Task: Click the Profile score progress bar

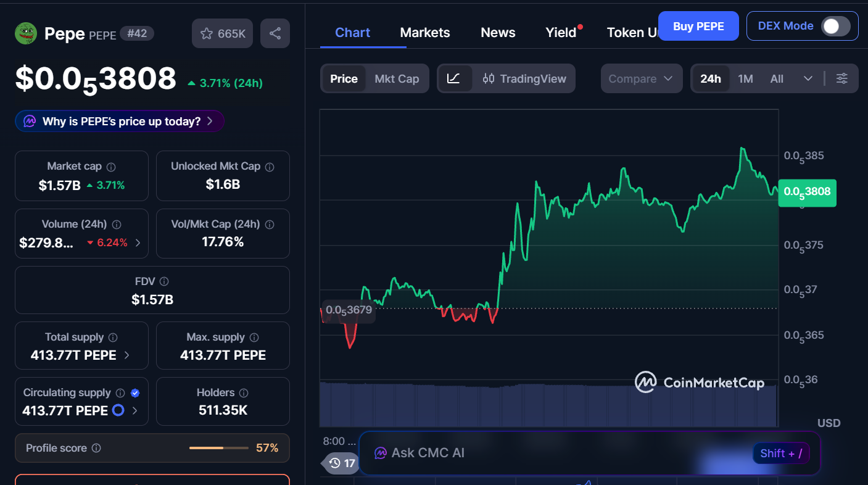Action: (218, 448)
